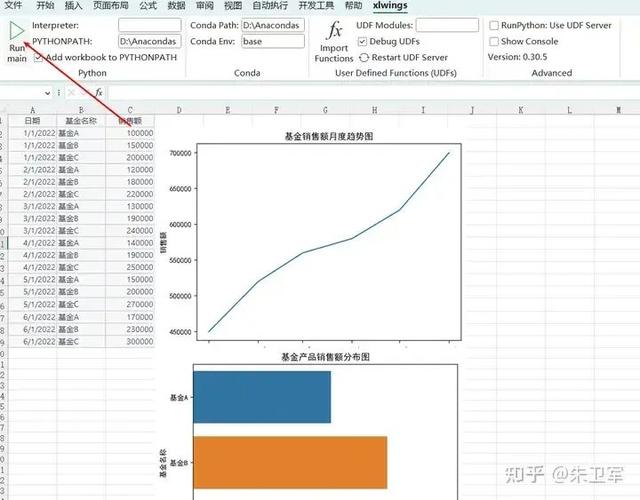The width and height of the screenshot is (640, 500).
Task: Open the 帮助 ribbon tab
Action: (x=353, y=5)
